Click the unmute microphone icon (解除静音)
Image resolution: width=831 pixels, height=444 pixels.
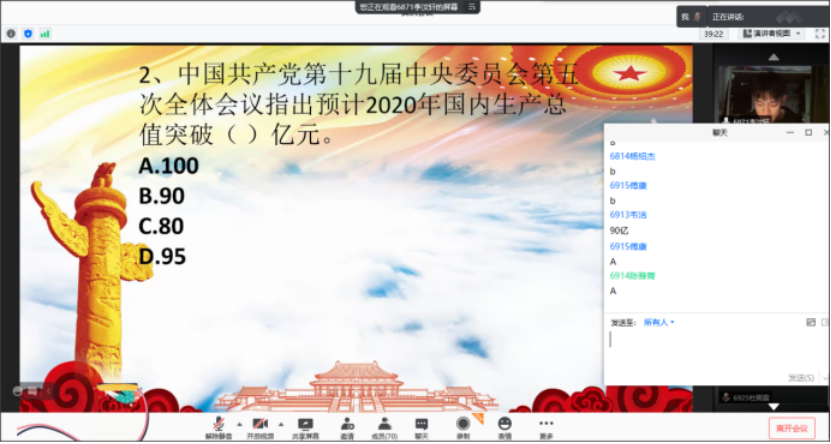219,425
